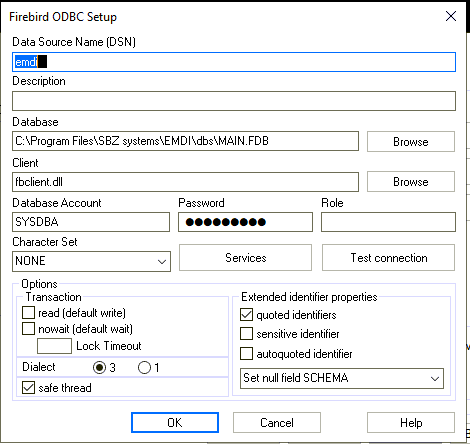470x445 pixels.
Task: Browse for the Database file
Action: (x=411, y=141)
